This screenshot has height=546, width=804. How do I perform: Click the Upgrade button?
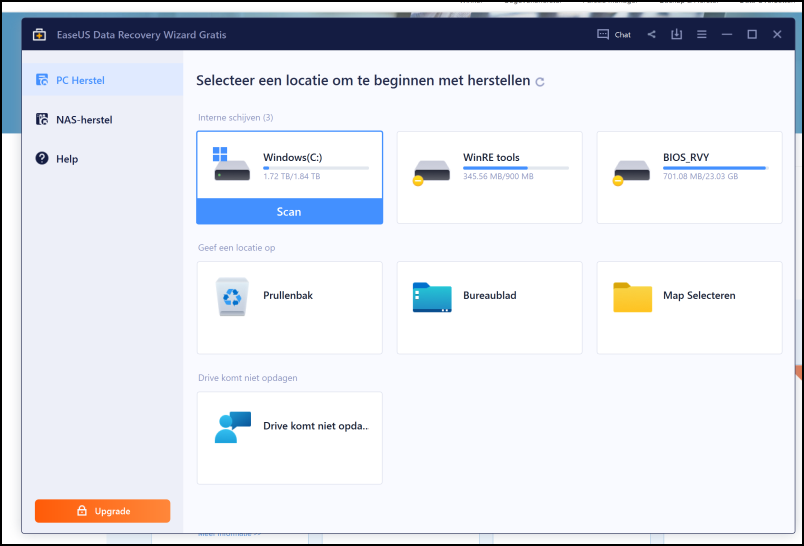coord(103,511)
